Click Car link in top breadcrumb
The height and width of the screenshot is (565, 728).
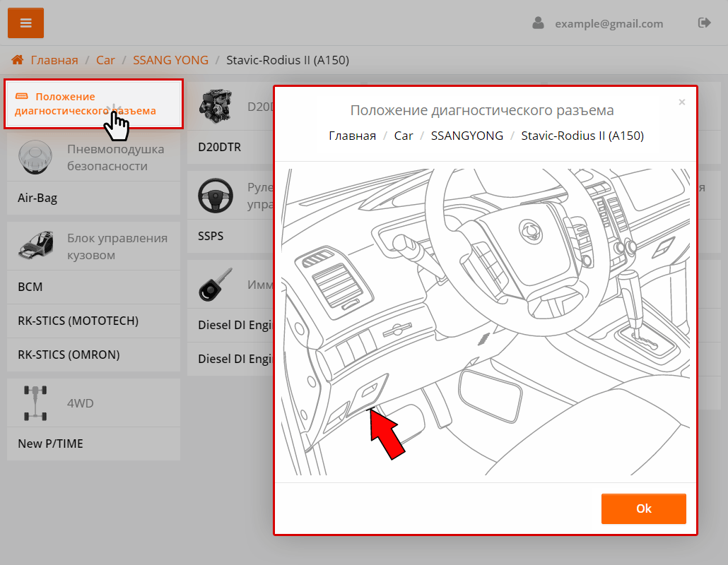(105, 60)
